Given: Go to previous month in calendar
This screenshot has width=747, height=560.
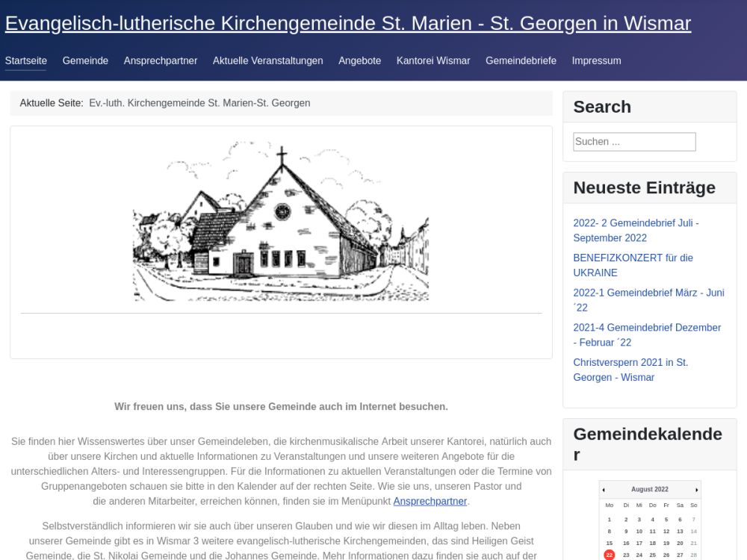Looking at the screenshot, I should click(604, 490).
